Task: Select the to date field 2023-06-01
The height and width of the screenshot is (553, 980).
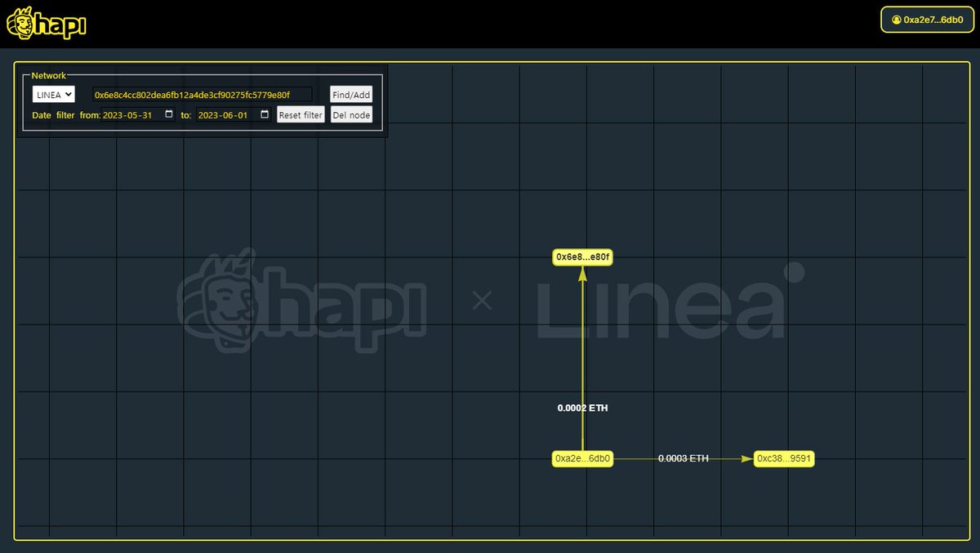Action: 234,115
